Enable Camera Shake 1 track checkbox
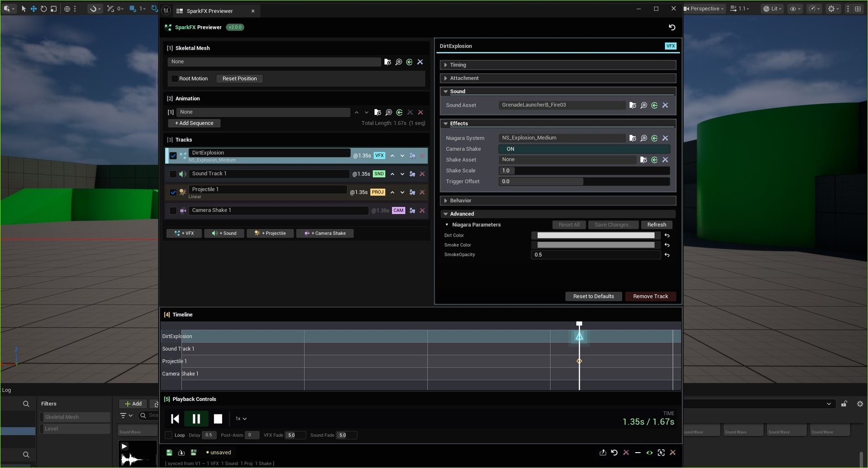 point(173,210)
